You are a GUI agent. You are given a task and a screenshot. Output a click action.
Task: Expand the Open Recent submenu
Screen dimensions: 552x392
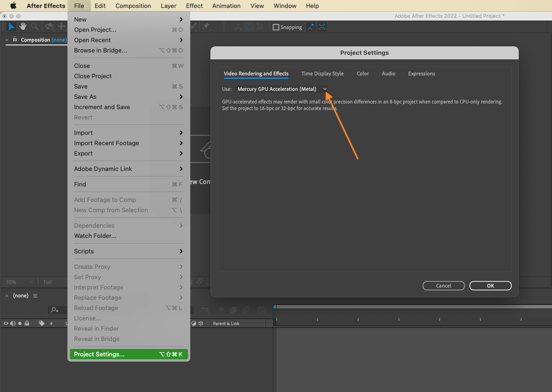click(x=128, y=40)
